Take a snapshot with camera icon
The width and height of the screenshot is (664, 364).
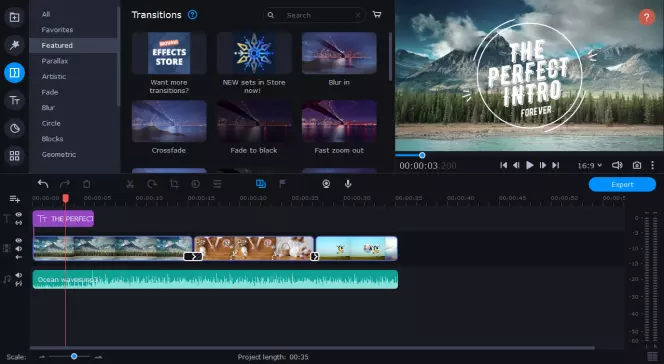point(636,165)
